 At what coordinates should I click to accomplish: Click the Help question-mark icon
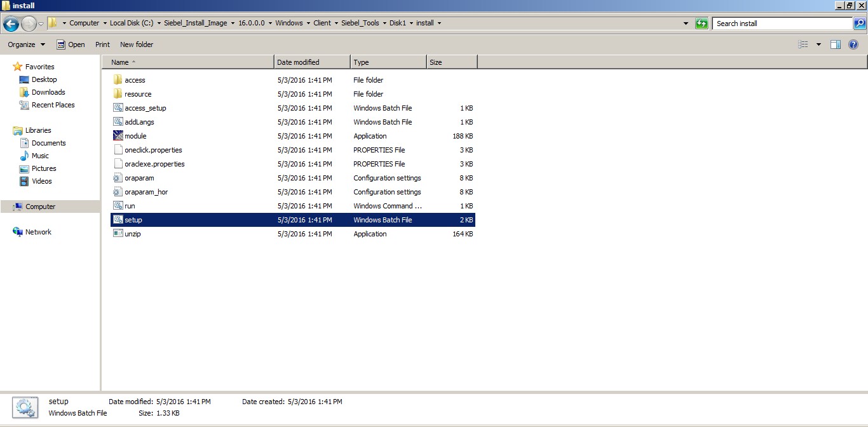(x=853, y=44)
